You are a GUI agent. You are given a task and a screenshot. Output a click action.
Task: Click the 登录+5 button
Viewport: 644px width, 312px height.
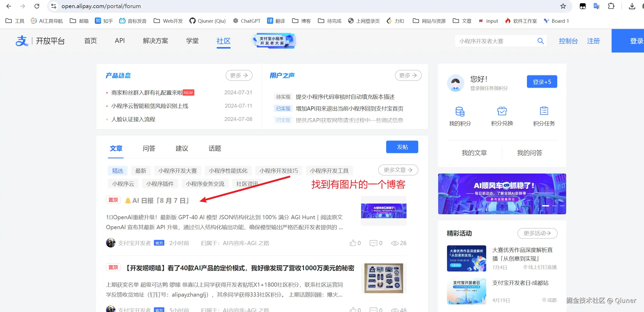(542, 82)
